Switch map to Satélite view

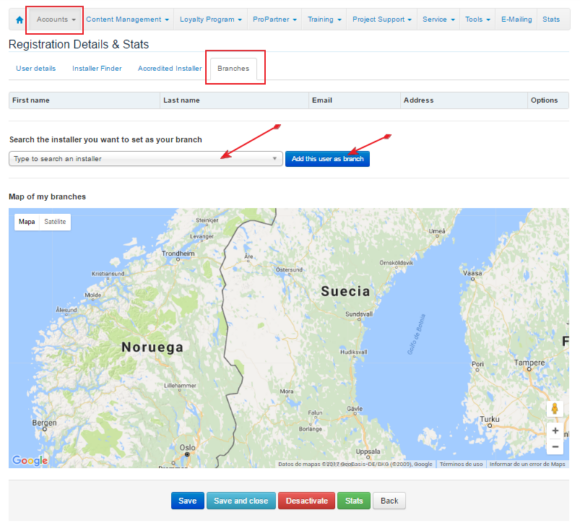click(x=55, y=222)
